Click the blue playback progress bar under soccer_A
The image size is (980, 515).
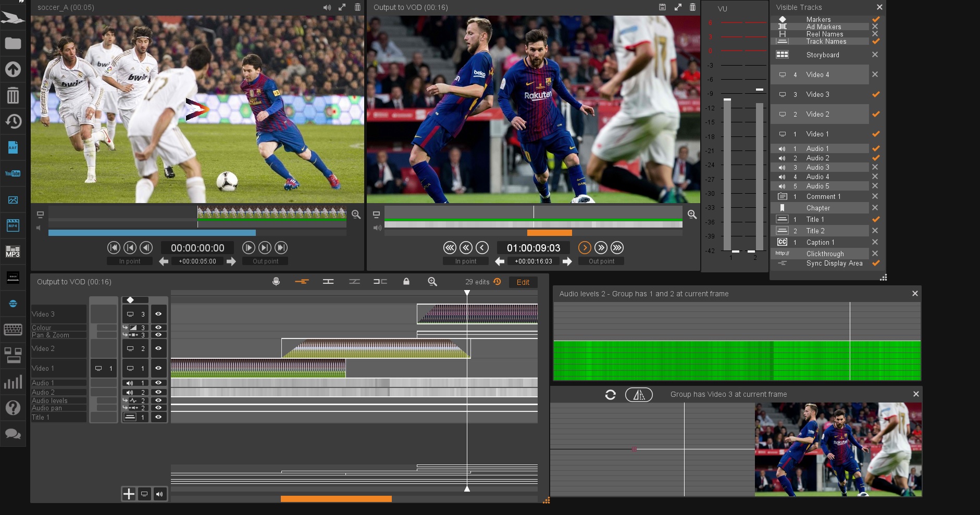click(151, 233)
